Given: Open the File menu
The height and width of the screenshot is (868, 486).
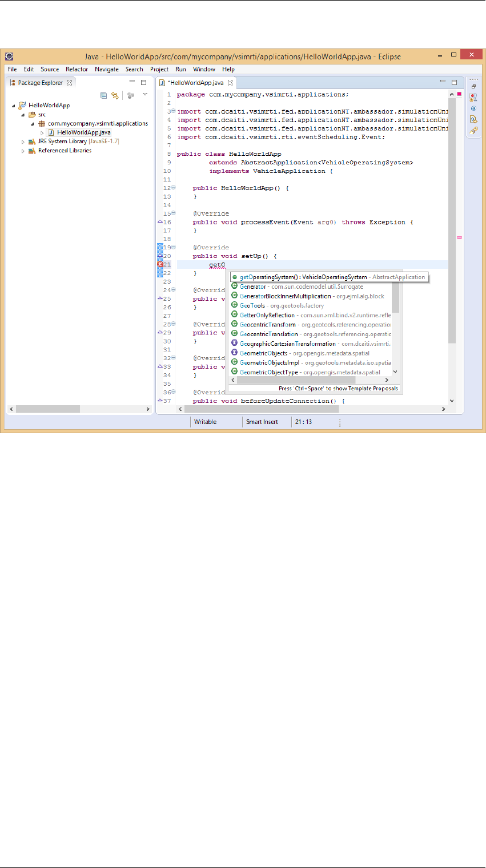Looking at the screenshot, I should tap(12, 69).
